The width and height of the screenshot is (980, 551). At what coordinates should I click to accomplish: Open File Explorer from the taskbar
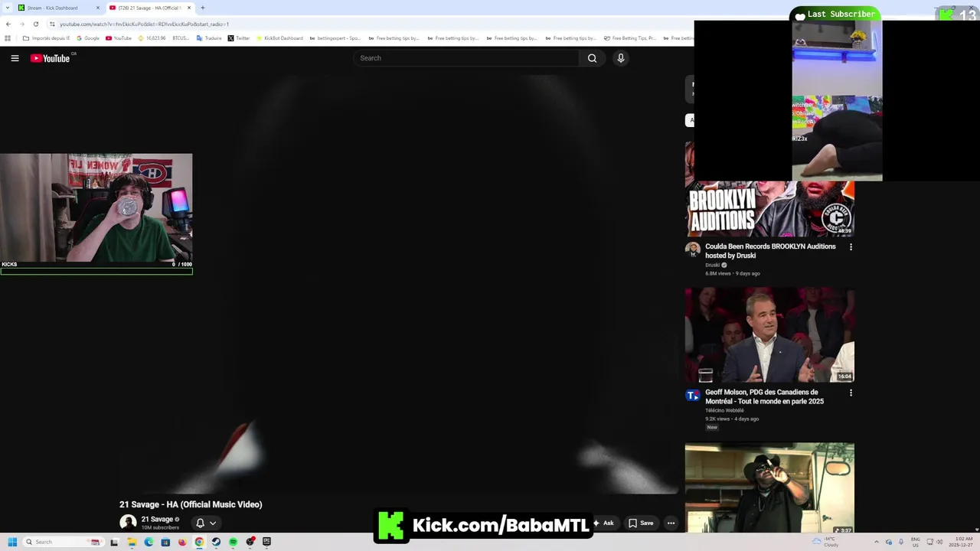[132, 542]
